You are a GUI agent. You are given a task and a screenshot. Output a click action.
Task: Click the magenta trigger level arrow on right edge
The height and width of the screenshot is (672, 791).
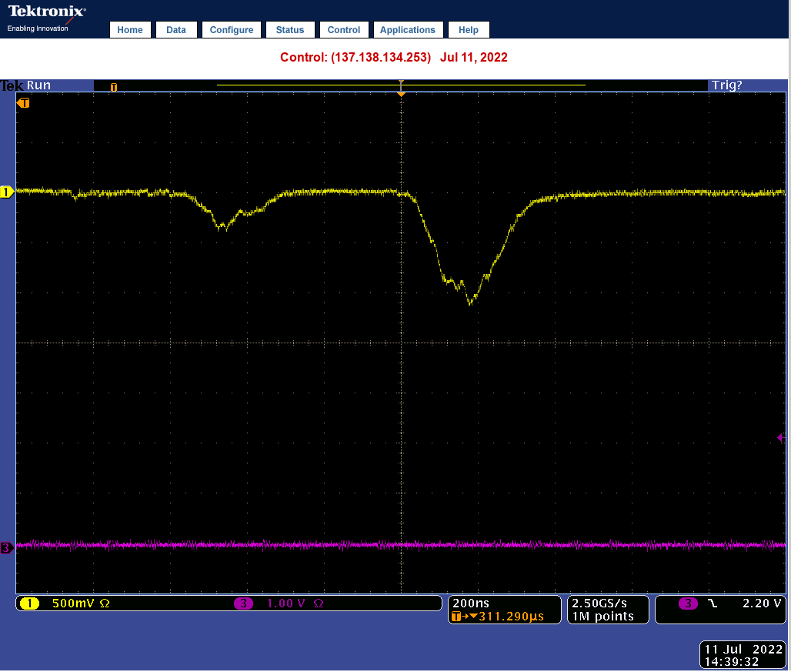(x=780, y=437)
